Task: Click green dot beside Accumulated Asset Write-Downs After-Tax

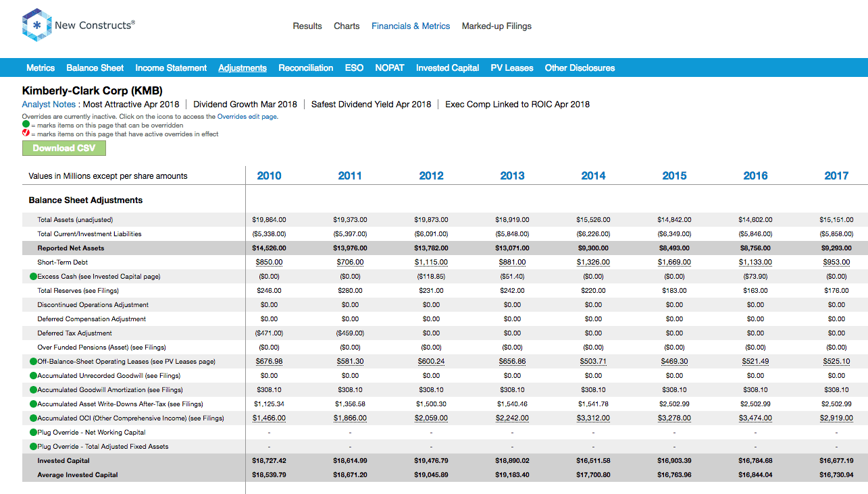Action: (33, 404)
